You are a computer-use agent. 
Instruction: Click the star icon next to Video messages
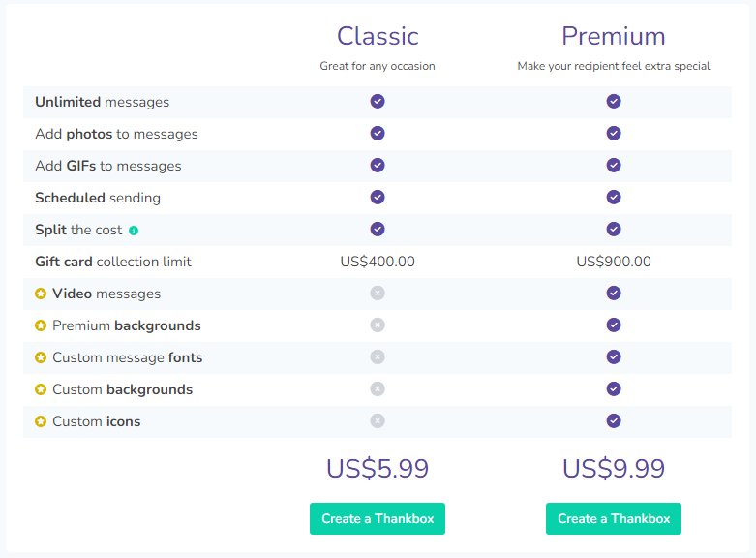41,294
